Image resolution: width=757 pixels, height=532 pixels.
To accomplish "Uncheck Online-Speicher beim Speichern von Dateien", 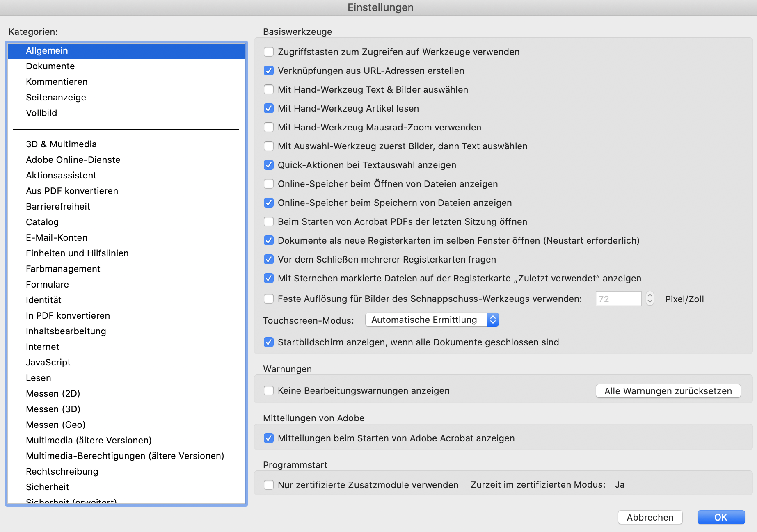I will click(269, 203).
